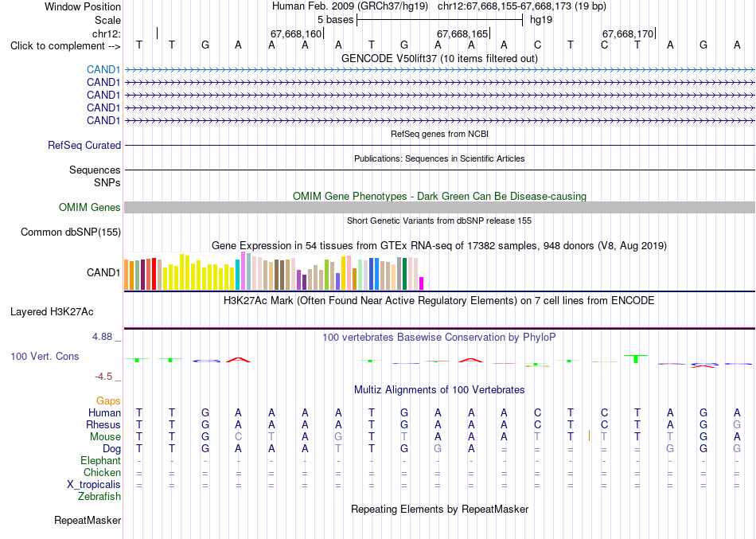Viewport: 756px width, 539px height.
Task: Open the RepeatMasker track label
Action: point(88,520)
